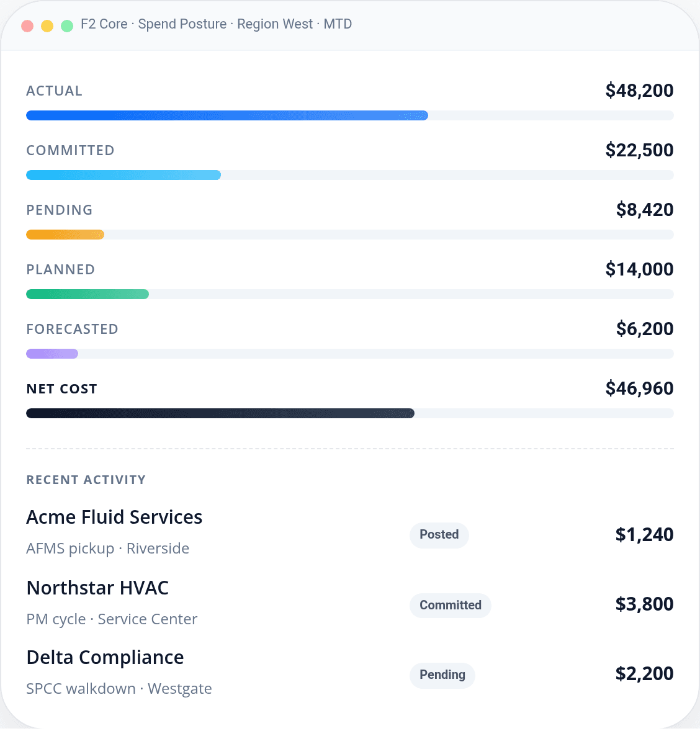Switch to the Spend Posture view
700x731 pixels.
[x=182, y=24]
